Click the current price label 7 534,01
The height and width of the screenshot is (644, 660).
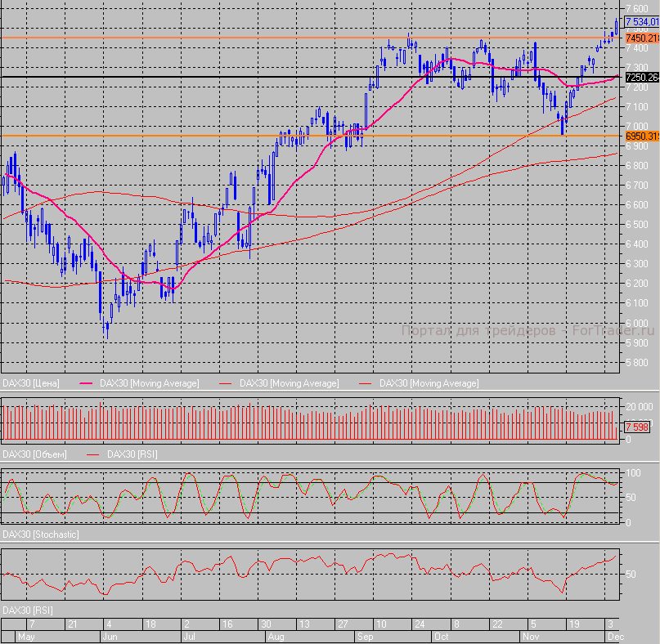click(x=641, y=22)
